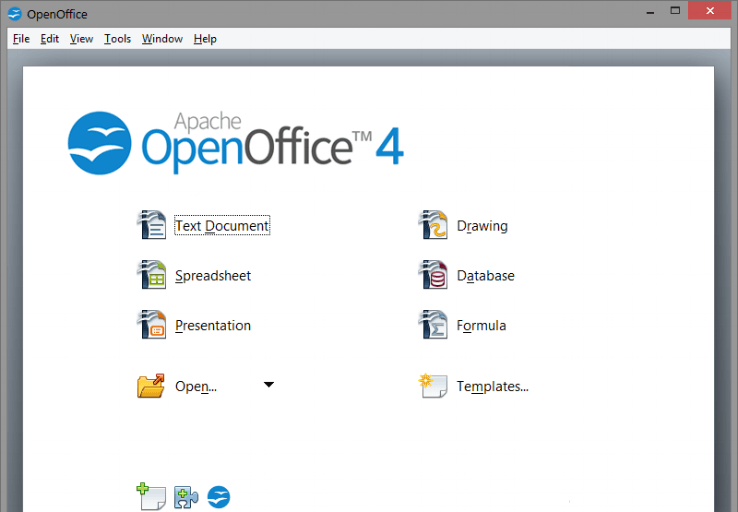
Task: Click the get more templates icon
Action: click(x=151, y=496)
